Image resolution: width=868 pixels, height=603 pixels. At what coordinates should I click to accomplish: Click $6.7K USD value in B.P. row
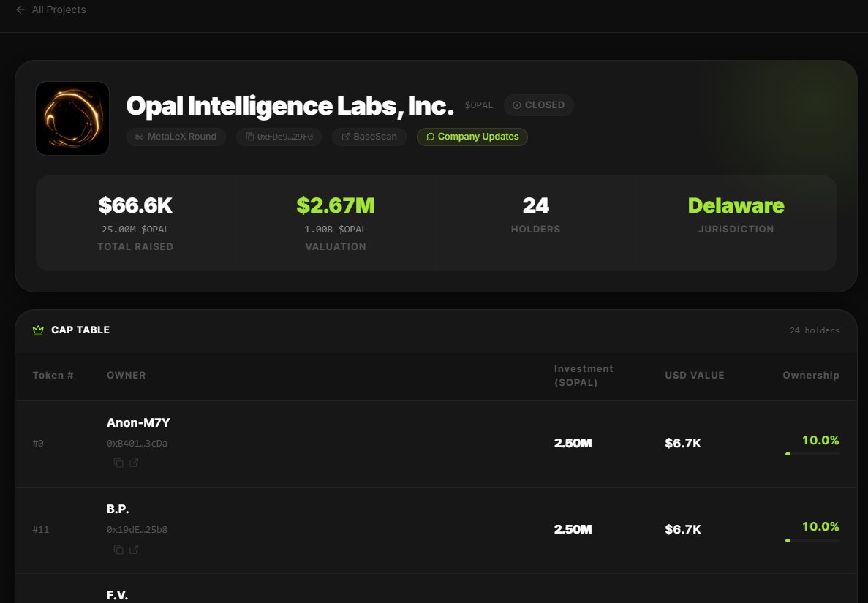pos(683,529)
